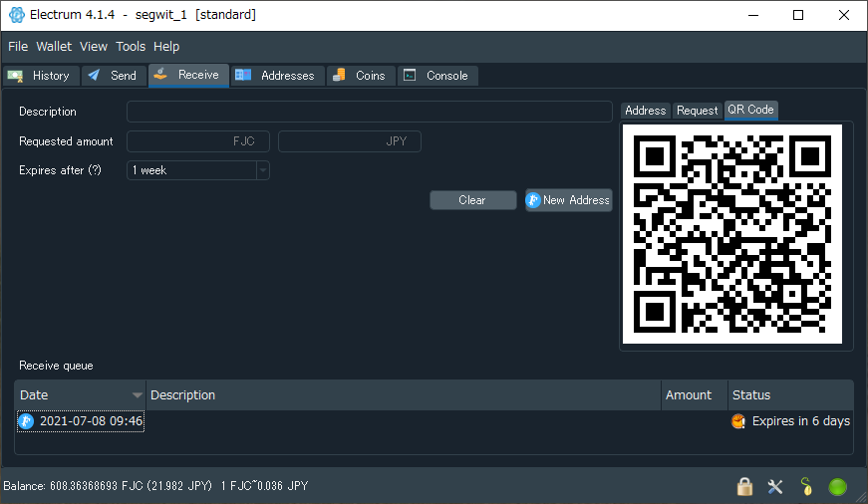
Task: Select the Receive tab
Action: (188, 76)
